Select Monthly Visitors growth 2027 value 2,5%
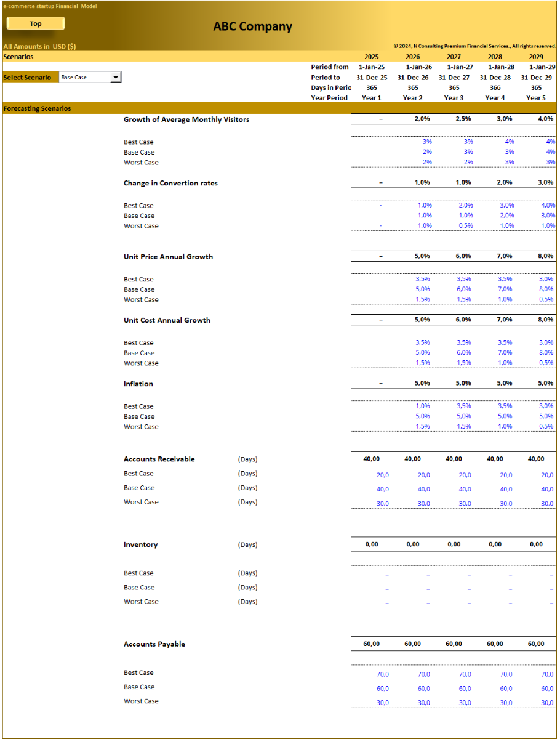This screenshot has height=739, width=560. pos(463,119)
